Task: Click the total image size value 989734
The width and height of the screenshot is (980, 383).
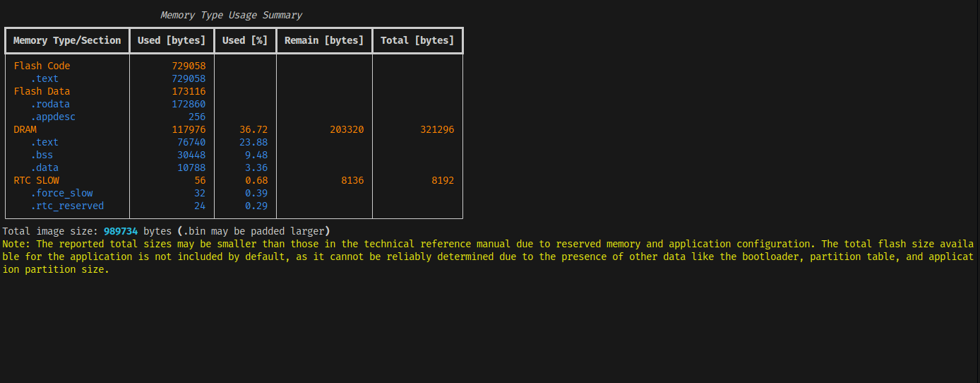Action: [x=121, y=231]
